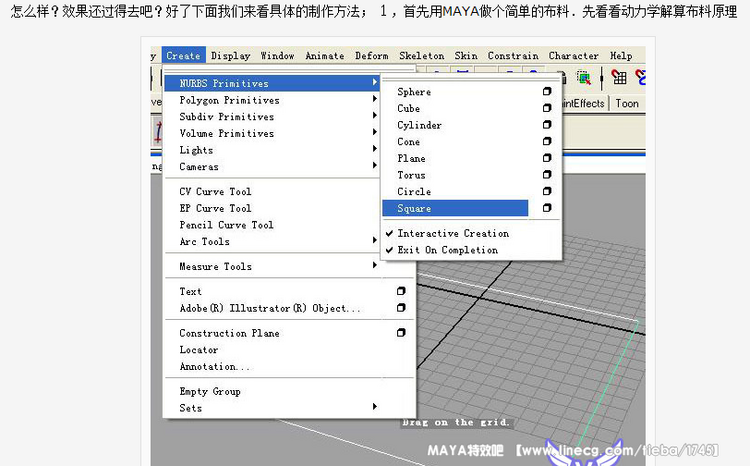750x466 pixels.
Task: Open Square options box icon
Action: (x=547, y=208)
